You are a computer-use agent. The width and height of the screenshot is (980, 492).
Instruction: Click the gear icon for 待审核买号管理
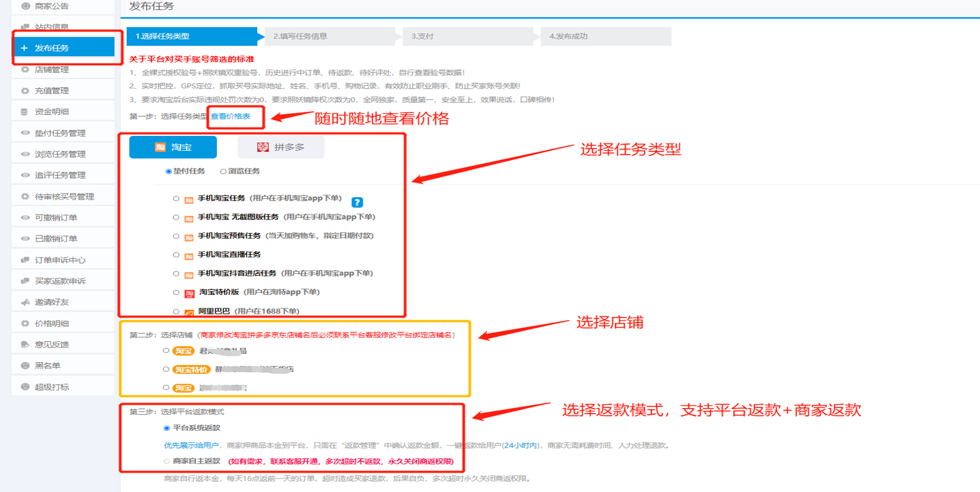coord(25,197)
